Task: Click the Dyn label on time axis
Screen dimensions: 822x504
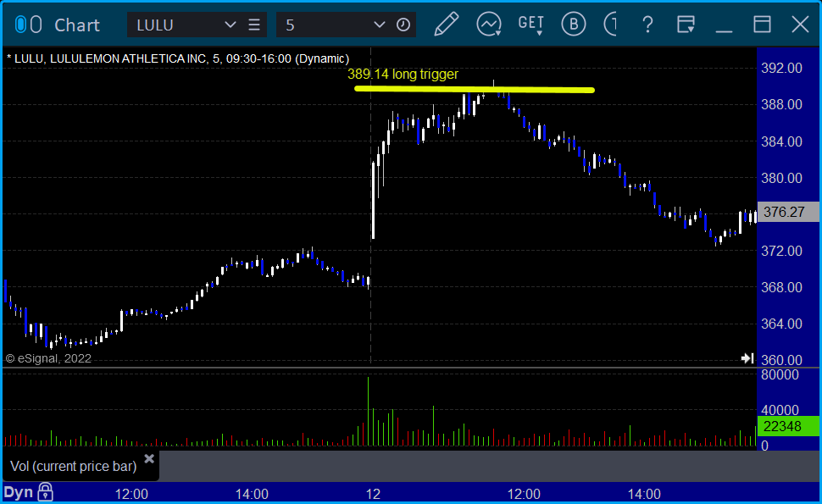Action: click(19, 492)
